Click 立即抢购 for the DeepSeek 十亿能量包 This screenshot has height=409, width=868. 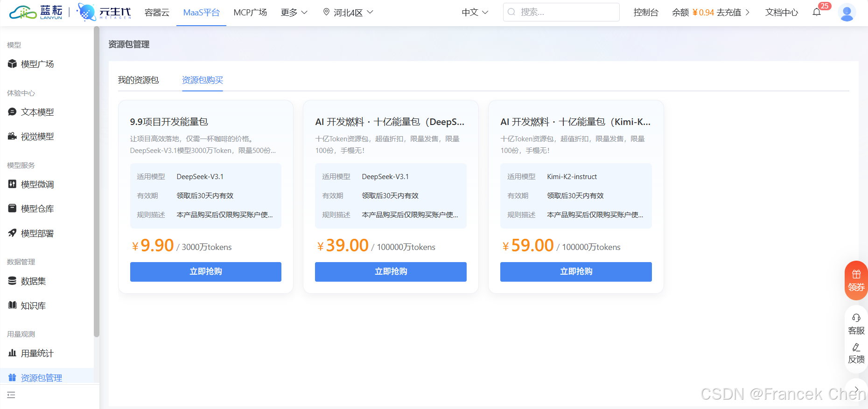point(391,271)
